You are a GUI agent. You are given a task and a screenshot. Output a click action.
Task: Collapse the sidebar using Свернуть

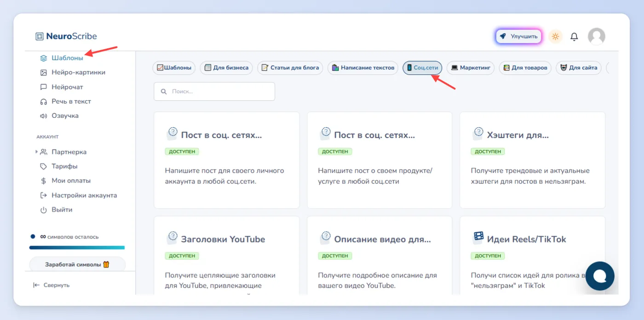[x=52, y=285]
